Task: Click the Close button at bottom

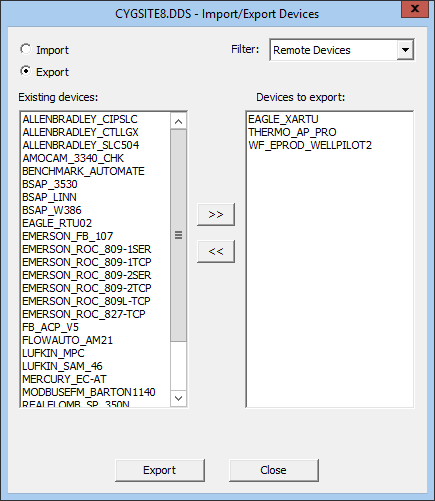Action: point(273,470)
